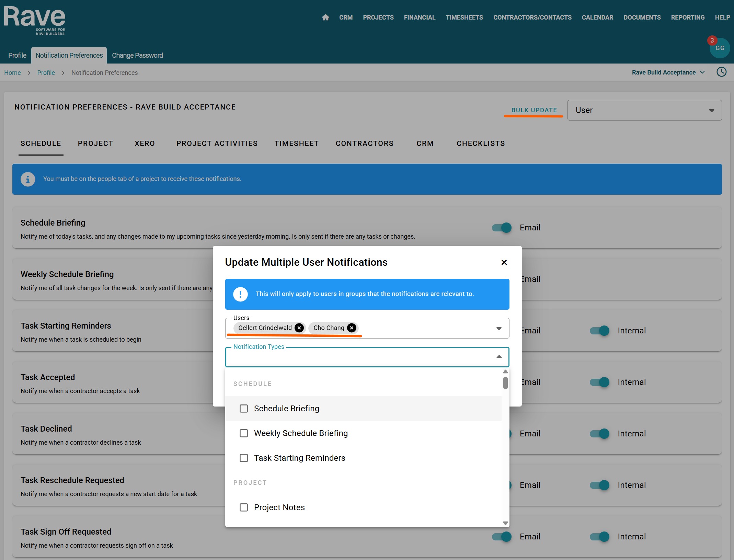Screen dimensions: 734x560
Task: Check Weekly Schedule Briefing option
Action: point(244,433)
